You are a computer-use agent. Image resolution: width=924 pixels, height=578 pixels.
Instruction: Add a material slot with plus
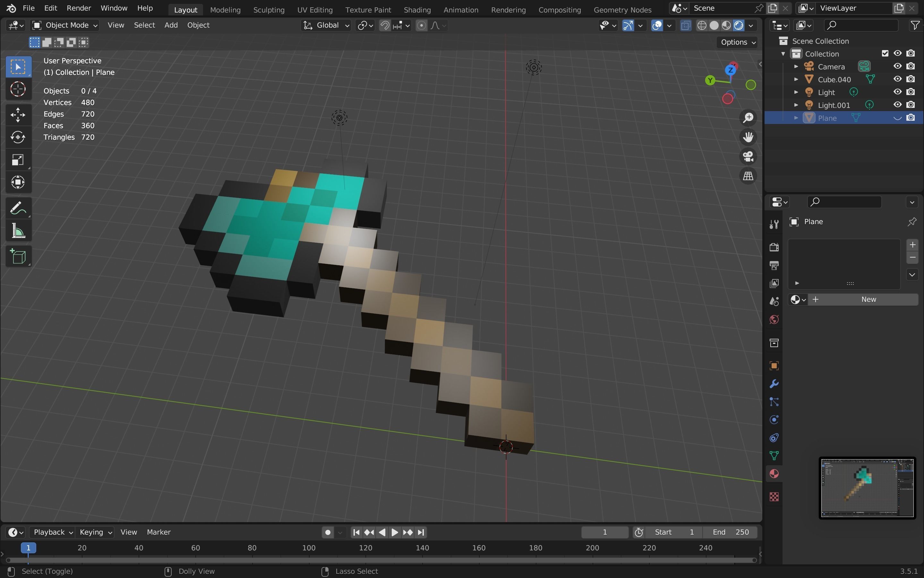[x=912, y=245]
